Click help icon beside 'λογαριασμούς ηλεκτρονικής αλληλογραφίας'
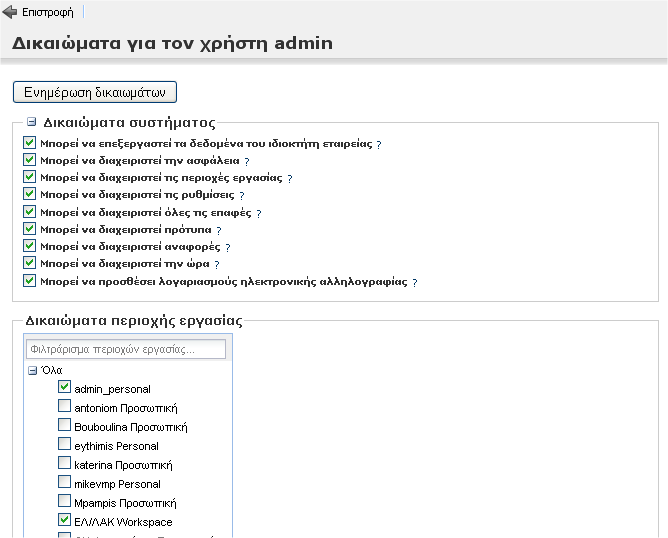Viewport: 668px width, 538px height. coord(415,282)
